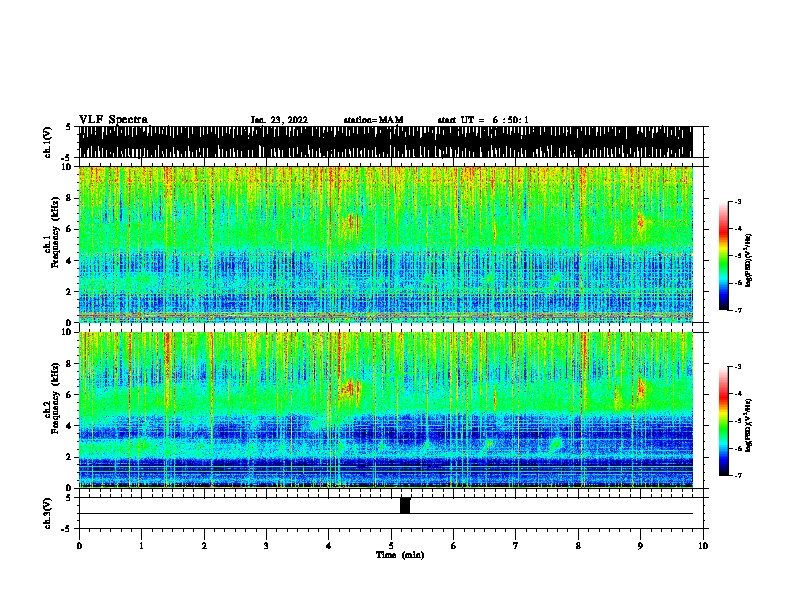Viewport: 792px width, 612px height.
Task: Click the horizontal noise band near 0.5 kHz in ch.1
Action: click(385, 316)
